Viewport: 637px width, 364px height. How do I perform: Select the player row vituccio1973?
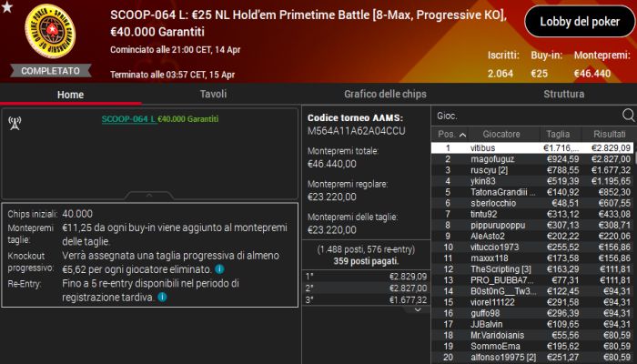click(x=532, y=247)
